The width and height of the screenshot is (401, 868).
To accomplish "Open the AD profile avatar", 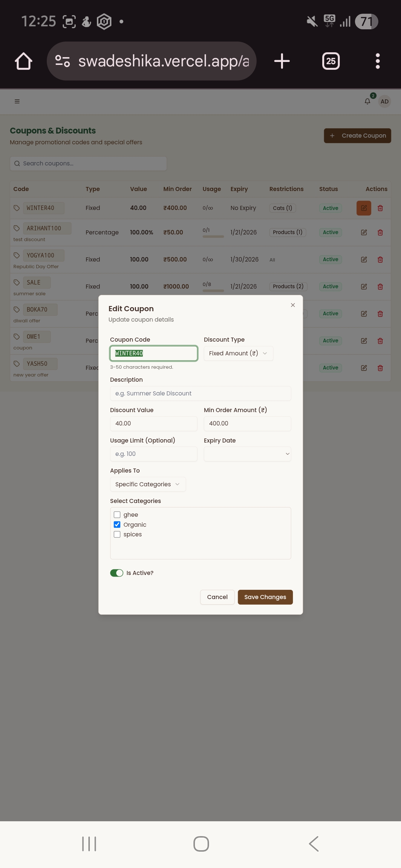I will tap(384, 101).
